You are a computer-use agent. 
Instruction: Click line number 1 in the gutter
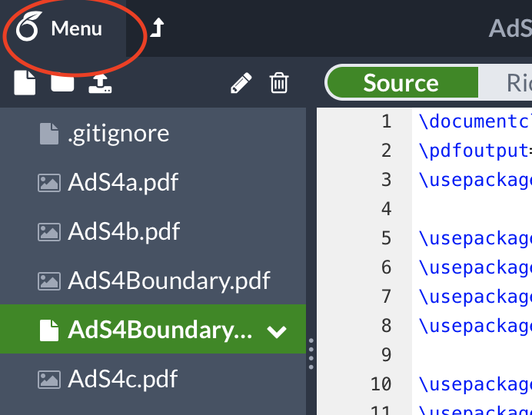(x=386, y=121)
